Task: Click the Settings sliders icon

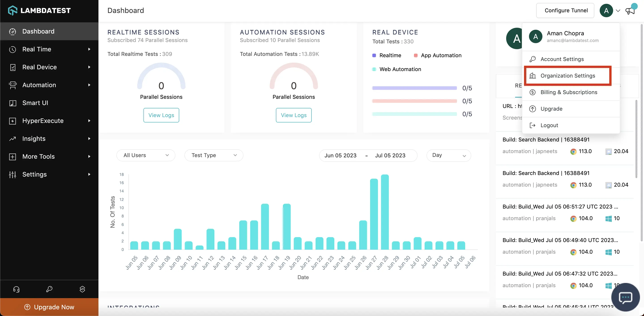Action: click(13, 175)
